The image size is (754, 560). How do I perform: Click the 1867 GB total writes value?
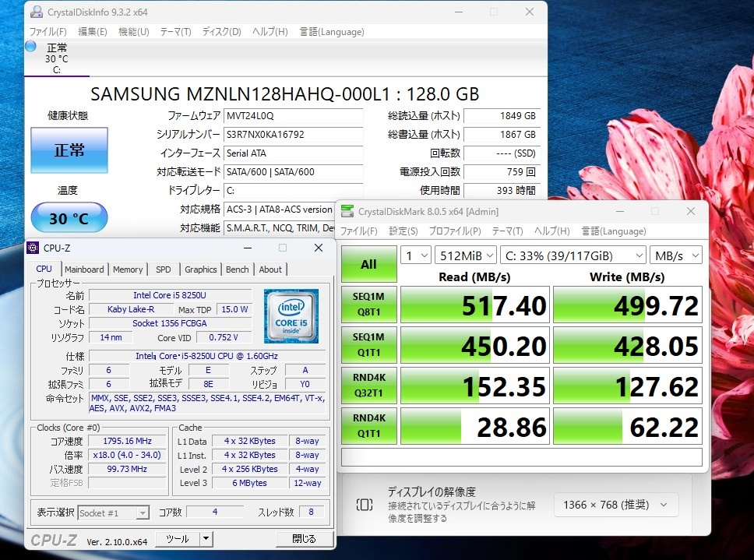(502, 135)
